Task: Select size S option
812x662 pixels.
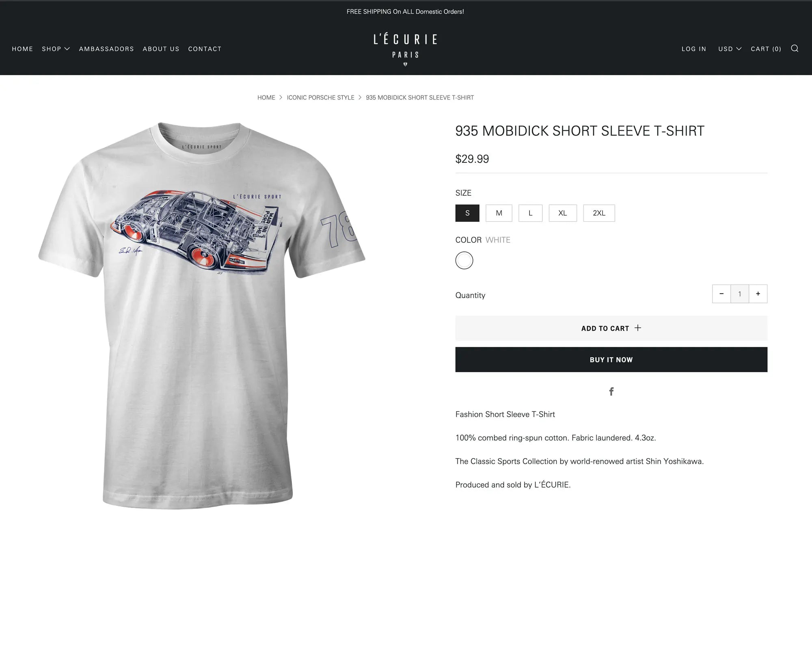Action: [x=467, y=213]
